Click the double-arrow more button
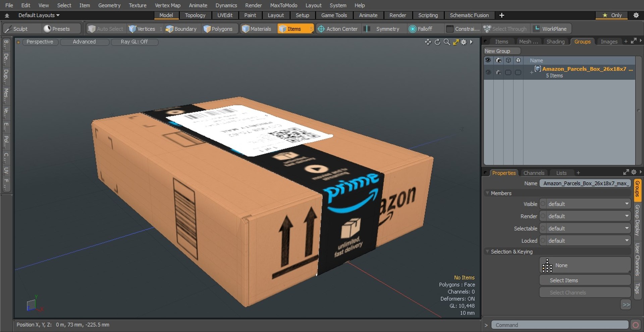The image size is (644, 332). click(626, 305)
